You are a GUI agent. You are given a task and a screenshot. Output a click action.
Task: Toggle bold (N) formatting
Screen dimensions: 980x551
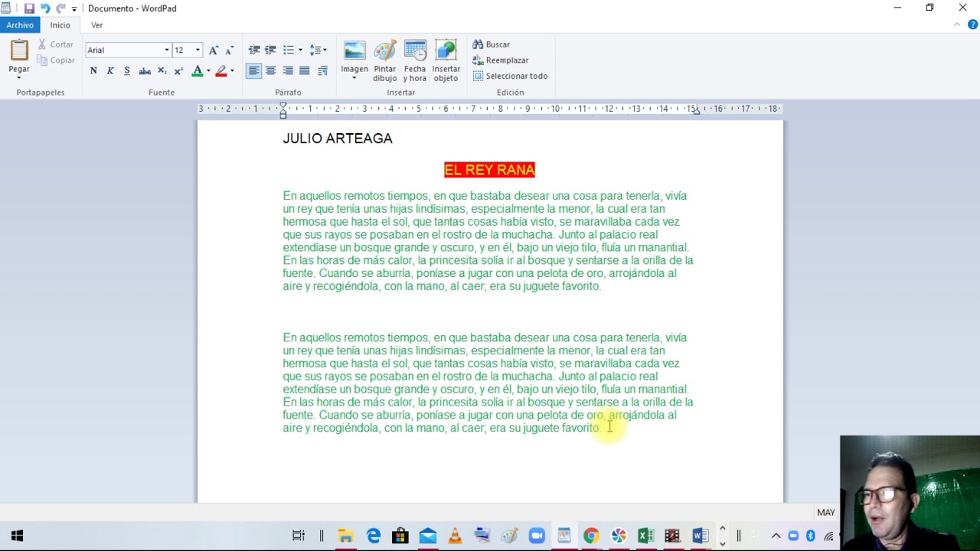[93, 71]
